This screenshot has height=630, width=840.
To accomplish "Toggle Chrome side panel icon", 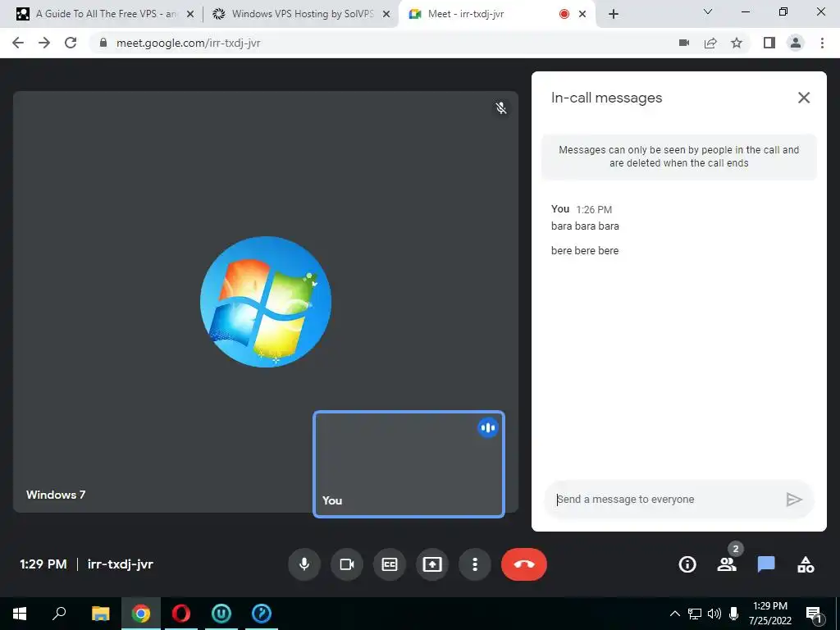I will pyautogui.click(x=769, y=43).
